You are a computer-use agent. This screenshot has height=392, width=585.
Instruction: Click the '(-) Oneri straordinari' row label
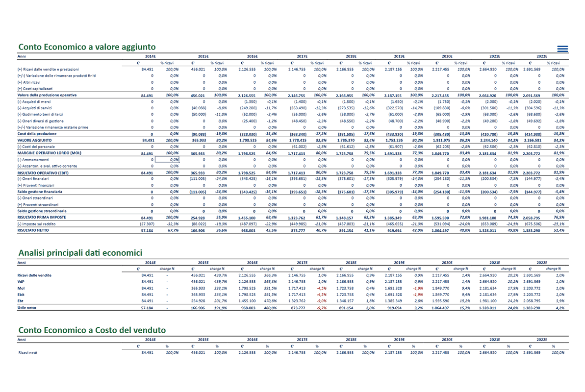click(35, 198)
